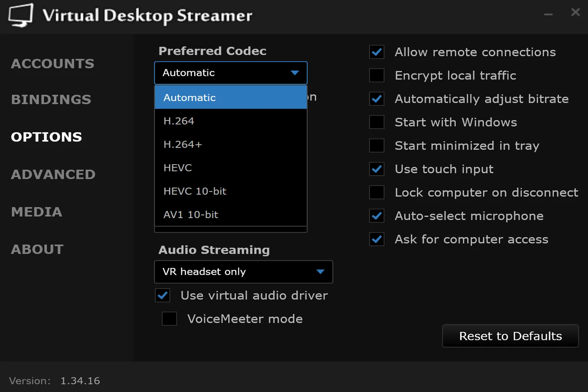Check the Start with Windows box

click(377, 122)
